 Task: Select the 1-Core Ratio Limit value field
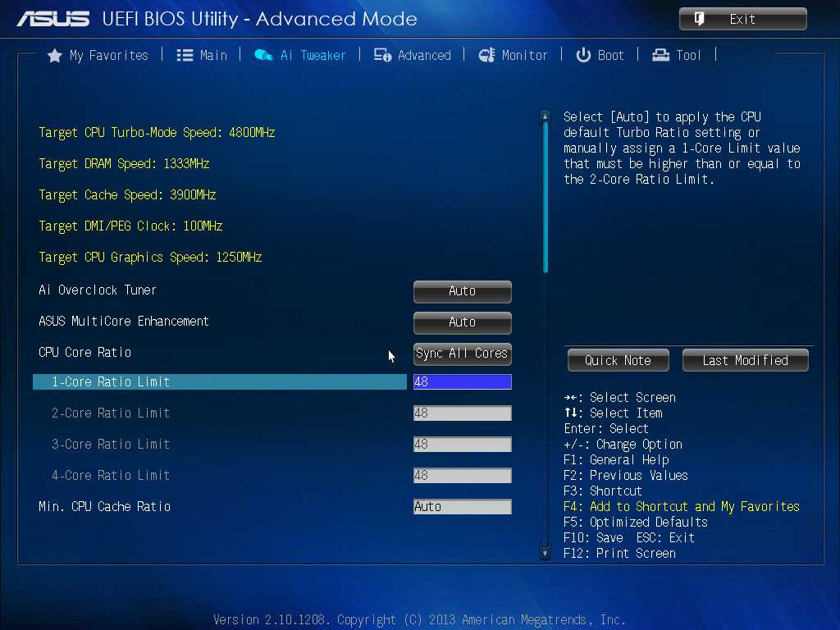tap(463, 382)
